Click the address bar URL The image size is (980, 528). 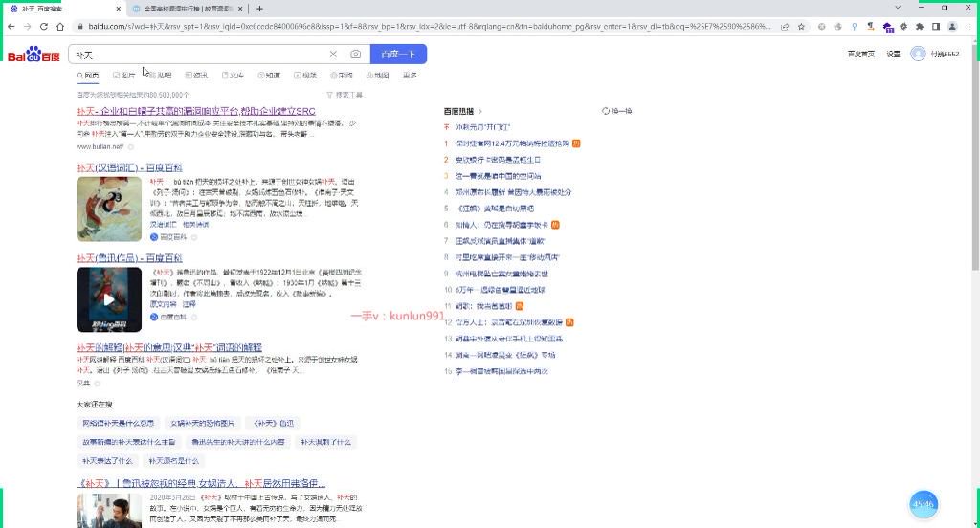click(x=429, y=26)
